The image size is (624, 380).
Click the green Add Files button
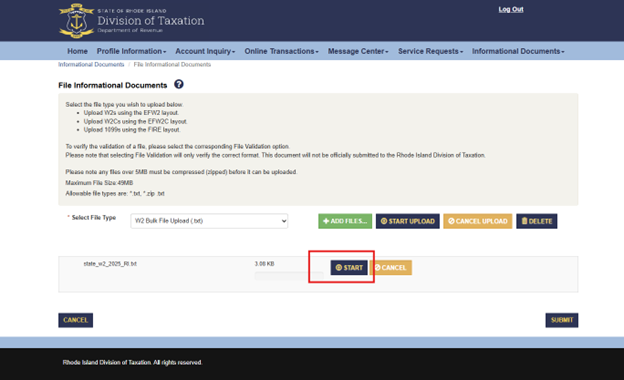click(x=345, y=221)
